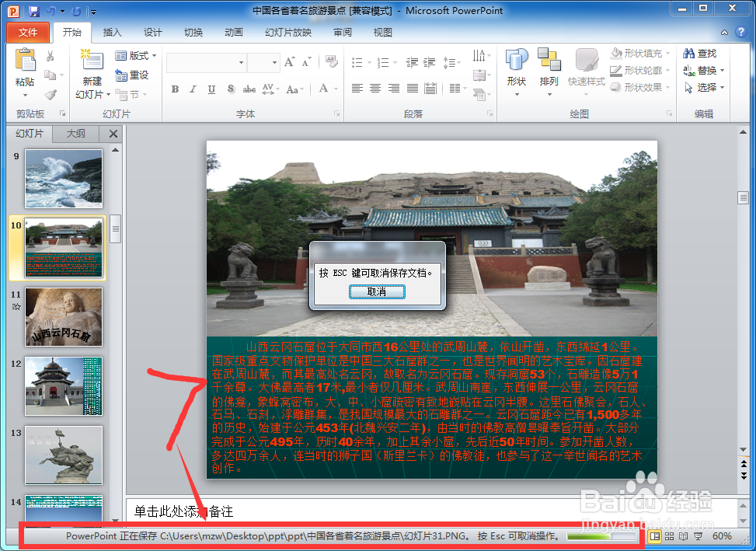756x551 pixels.
Task: Switch to the Transitions (切换) tab
Action: coord(193,33)
